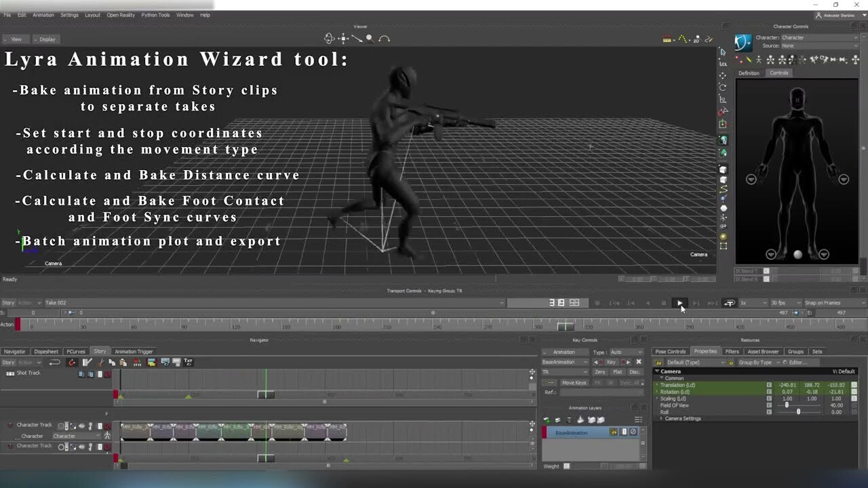Click the Move Keys button

pos(574,382)
